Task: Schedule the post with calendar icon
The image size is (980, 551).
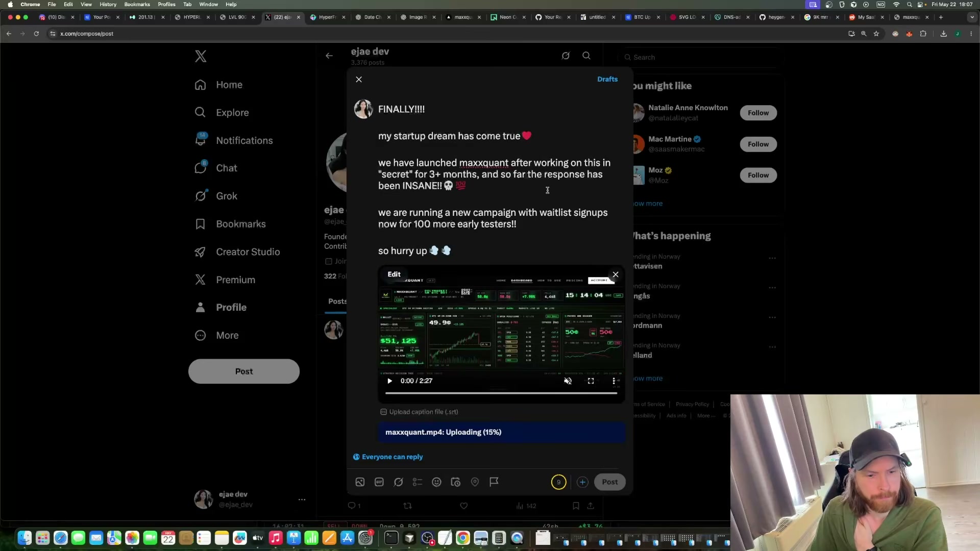Action: (456, 482)
